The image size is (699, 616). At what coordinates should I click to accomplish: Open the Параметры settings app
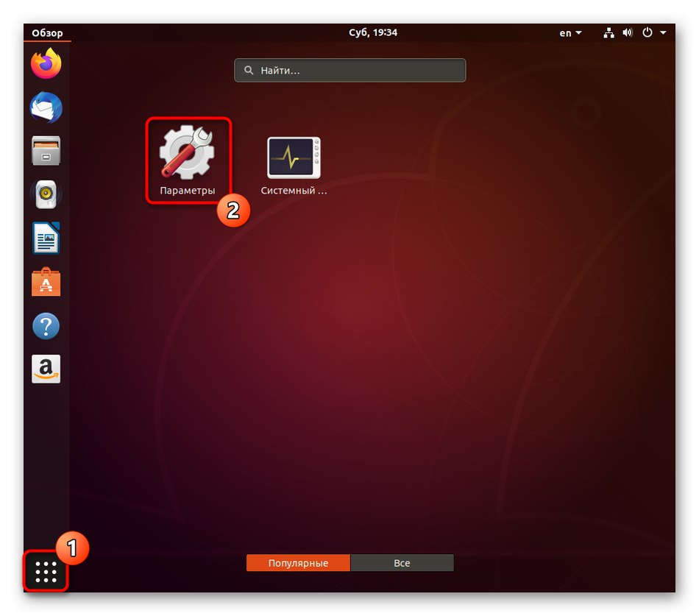(188, 160)
